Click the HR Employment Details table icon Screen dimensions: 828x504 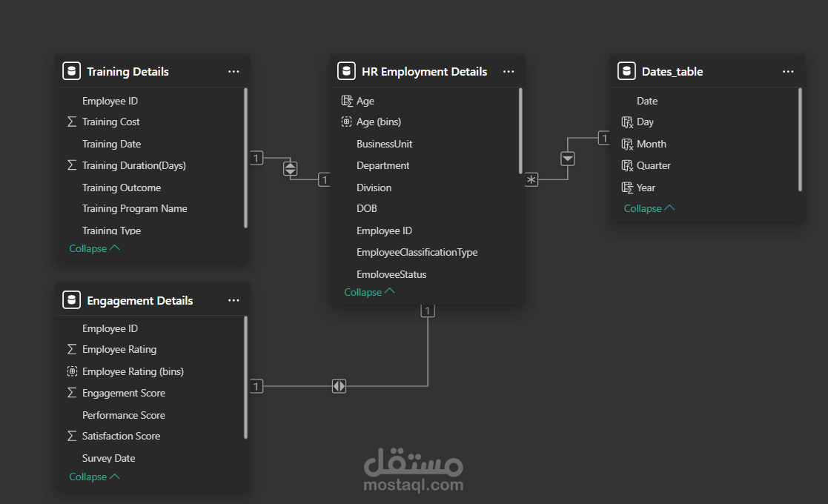pyautogui.click(x=346, y=70)
